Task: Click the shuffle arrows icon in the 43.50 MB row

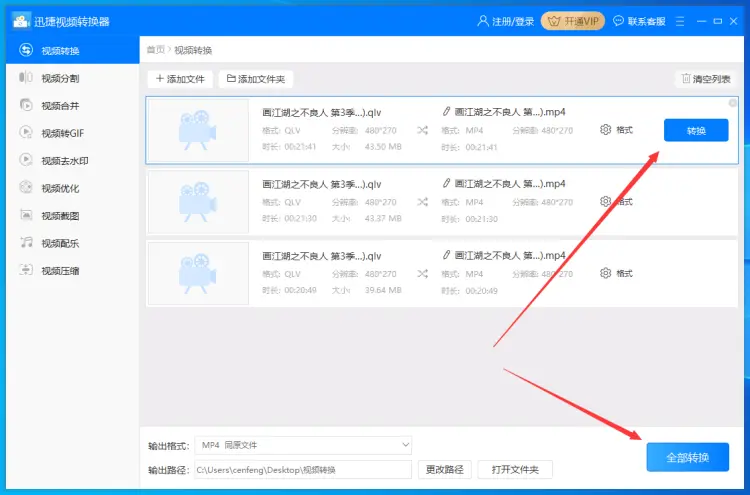Action: click(422, 130)
